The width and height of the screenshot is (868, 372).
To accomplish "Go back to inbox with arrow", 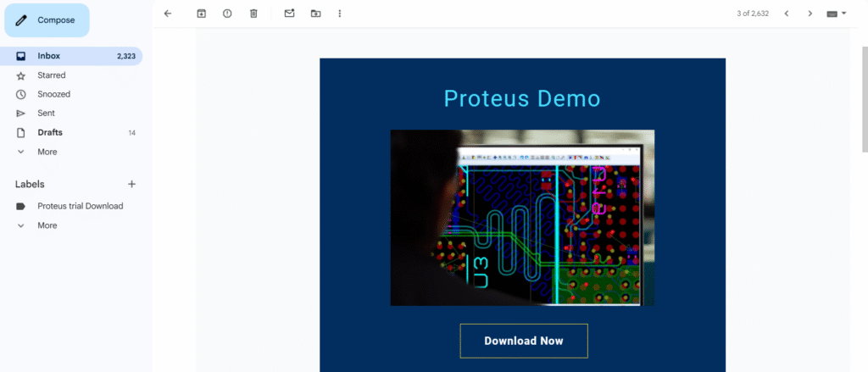I will (169, 14).
